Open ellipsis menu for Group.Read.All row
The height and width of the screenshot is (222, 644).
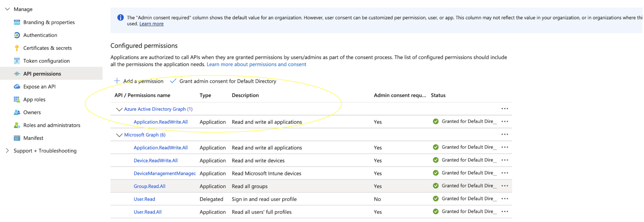pos(505,186)
